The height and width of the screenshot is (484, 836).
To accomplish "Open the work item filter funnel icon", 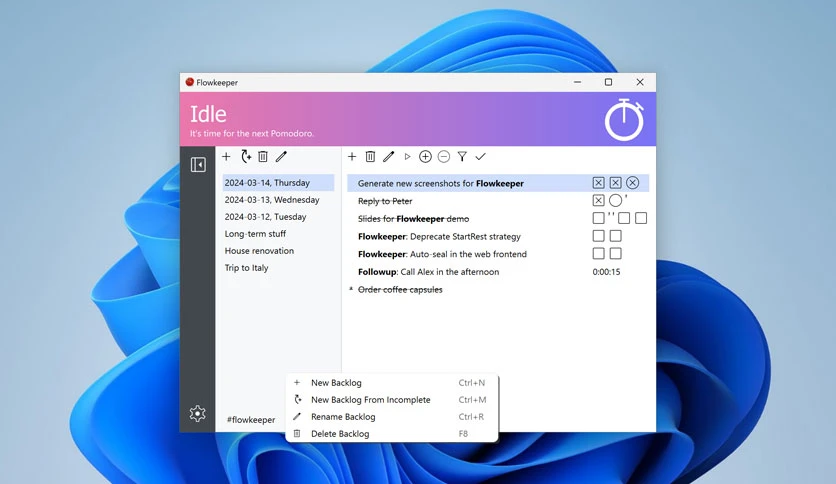I will coord(462,156).
